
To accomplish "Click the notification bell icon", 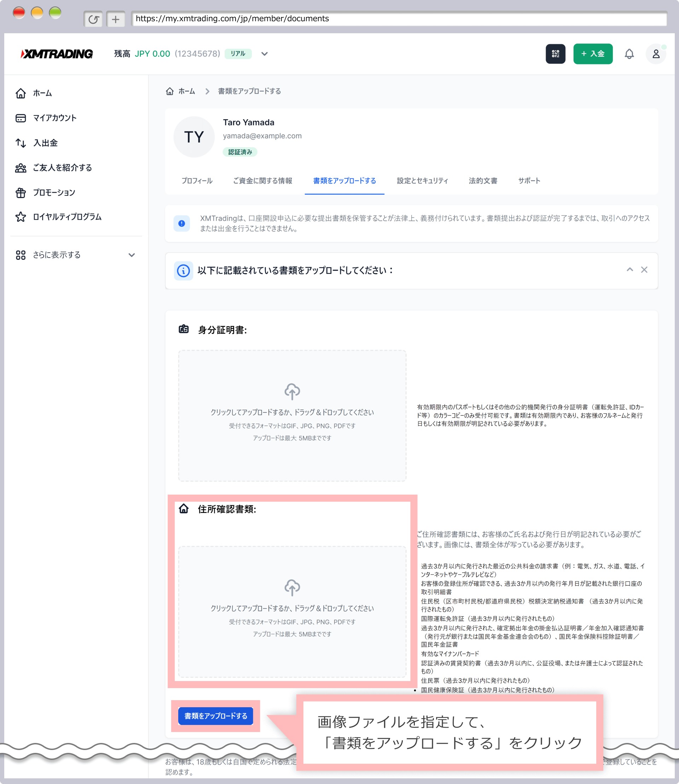I will (x=629, y=54).
